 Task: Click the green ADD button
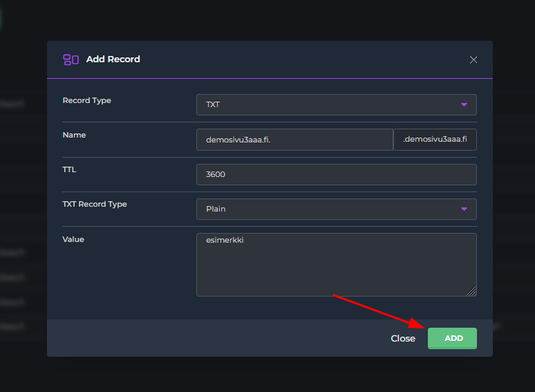[452, 338]
